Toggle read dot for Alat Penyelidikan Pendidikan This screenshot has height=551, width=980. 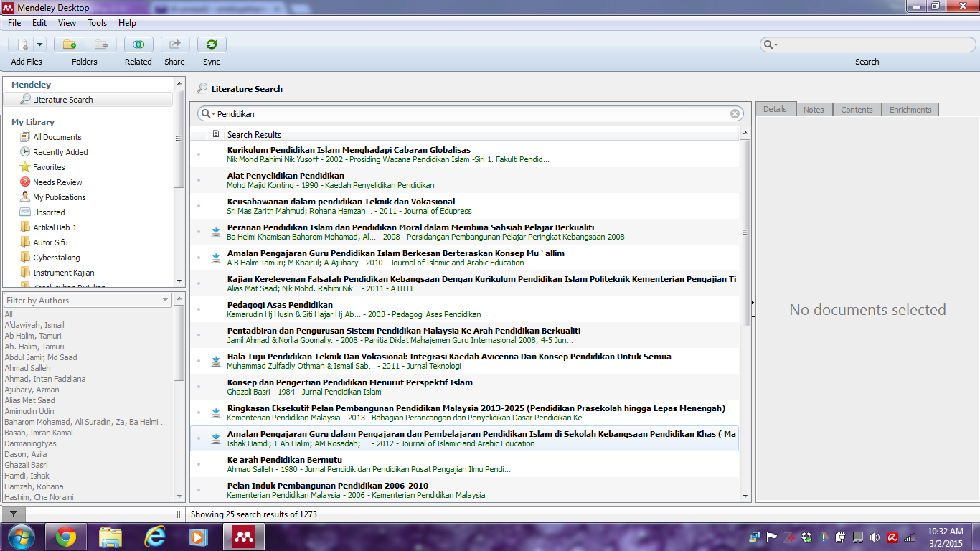pyautogui.click(x=199, y=180)
